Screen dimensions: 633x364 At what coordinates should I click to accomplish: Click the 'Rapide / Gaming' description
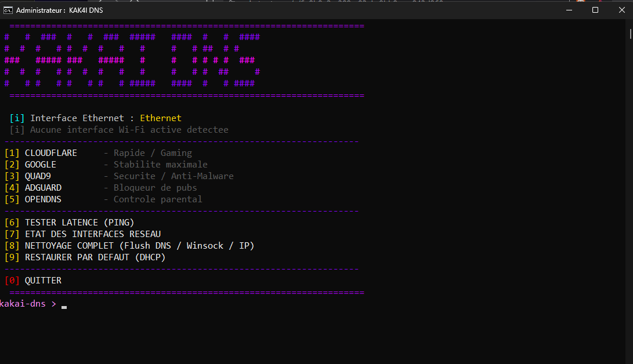click(153, 153)
